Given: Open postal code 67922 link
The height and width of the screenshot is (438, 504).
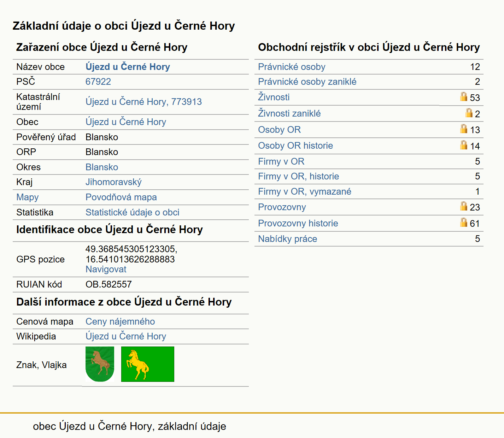Looking at the screenshot, I should 98,82.
